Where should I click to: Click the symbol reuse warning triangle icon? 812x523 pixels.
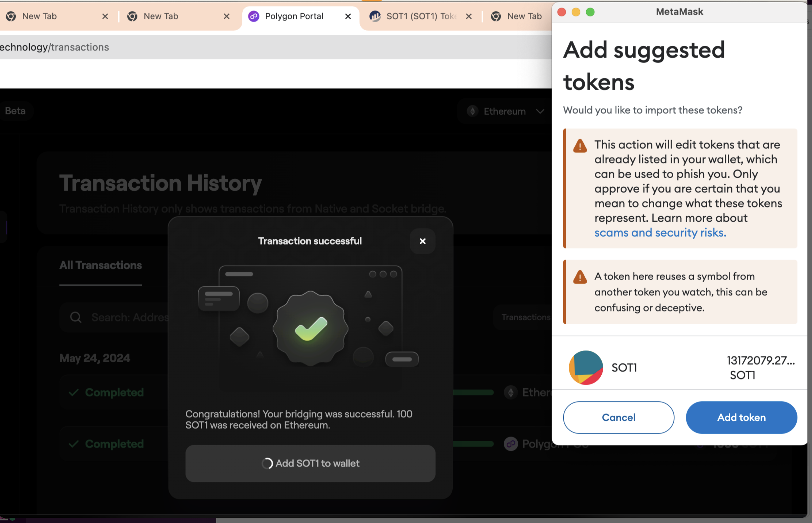pyautogui.click(x=580, y=277)
